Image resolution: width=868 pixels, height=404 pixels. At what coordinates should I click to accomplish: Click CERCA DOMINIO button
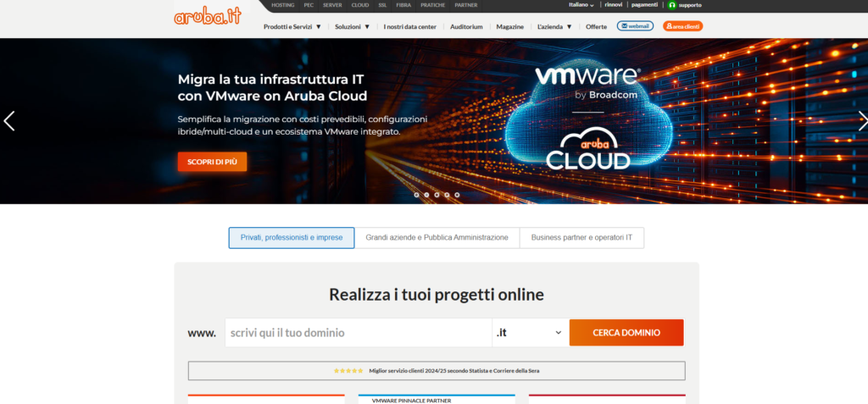(626, 333)
